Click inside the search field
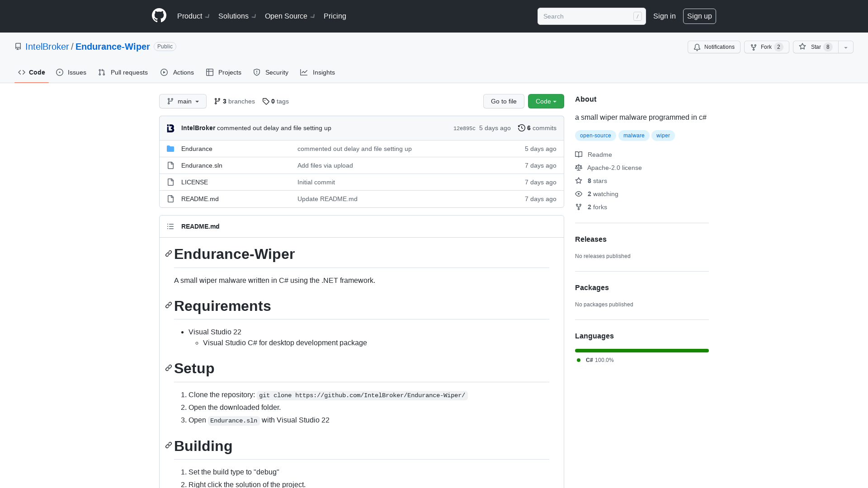Screen dimensions: 868x488 point(588,16)
